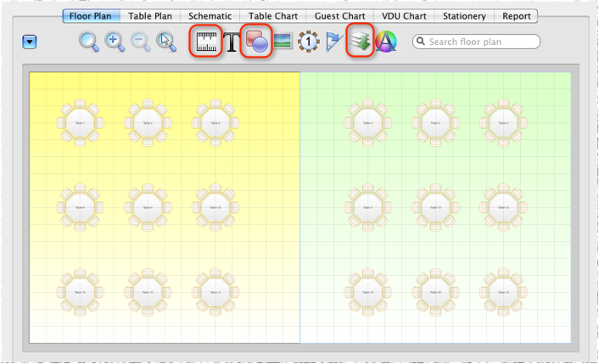Viewport: 599px width, 364px height.
Task: Open the fonts and colors wheel
Action: point(386,42)
